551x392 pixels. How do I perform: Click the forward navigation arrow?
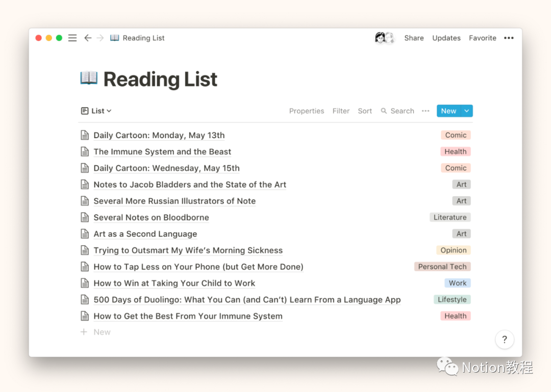pos(100,38)
